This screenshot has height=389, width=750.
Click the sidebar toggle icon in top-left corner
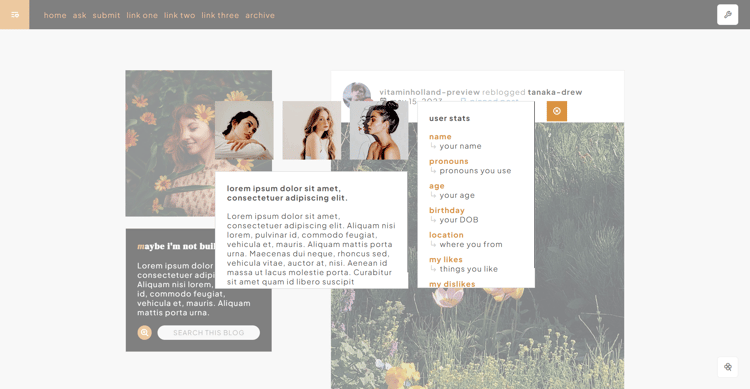click(14, 14)
